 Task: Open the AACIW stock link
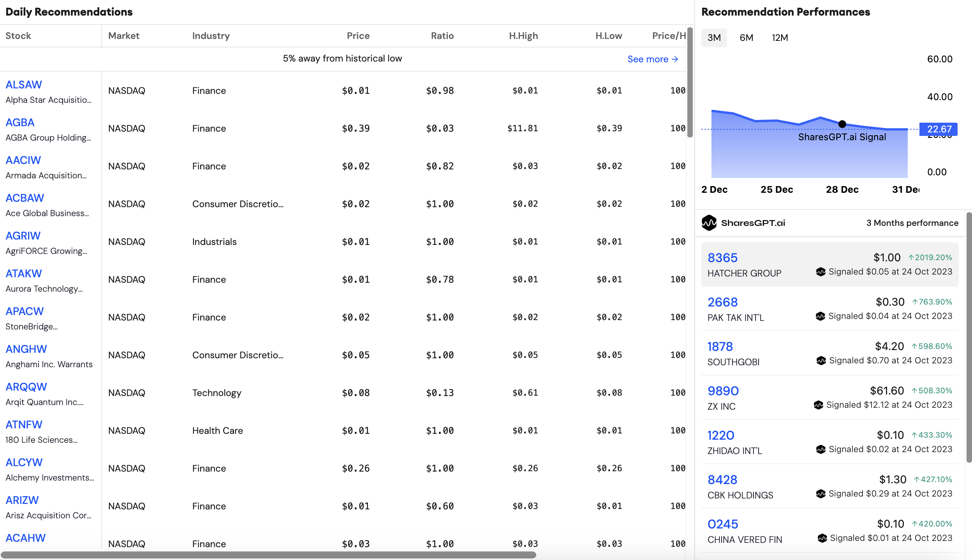click(23, 160)
